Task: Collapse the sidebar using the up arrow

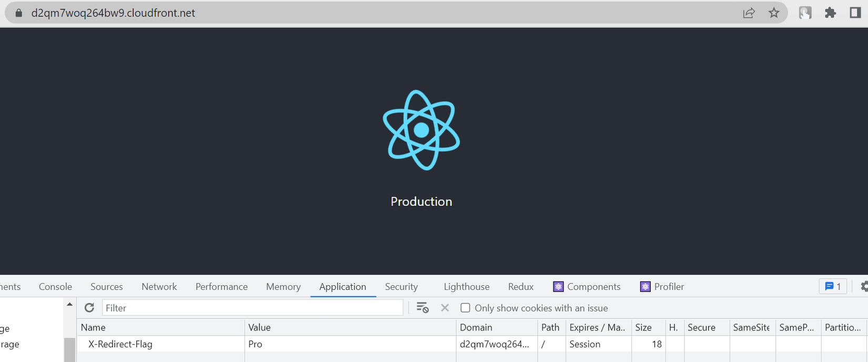Action: pyautogui.click(x=69, y=304)
